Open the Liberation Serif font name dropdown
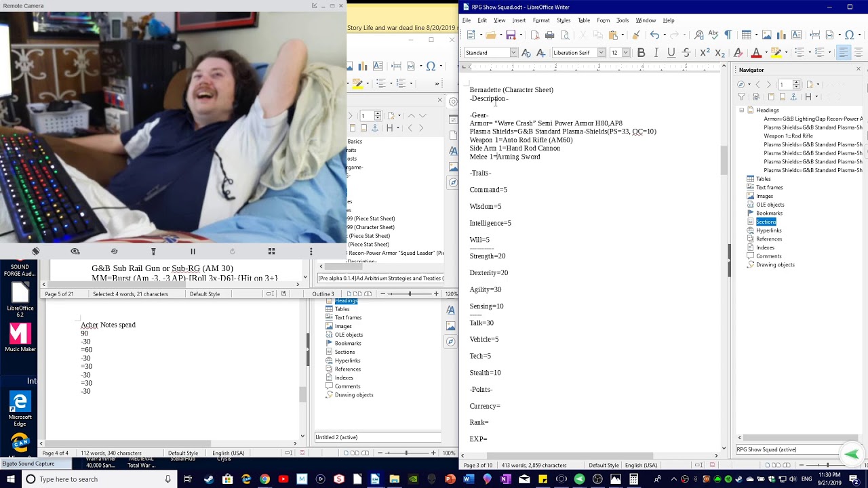868x488 pixels. coord(601,53)
